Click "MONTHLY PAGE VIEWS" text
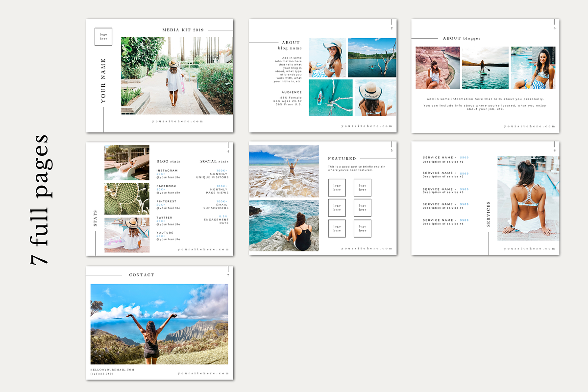This screenshot has height=392, width=588. coord(217,191)
